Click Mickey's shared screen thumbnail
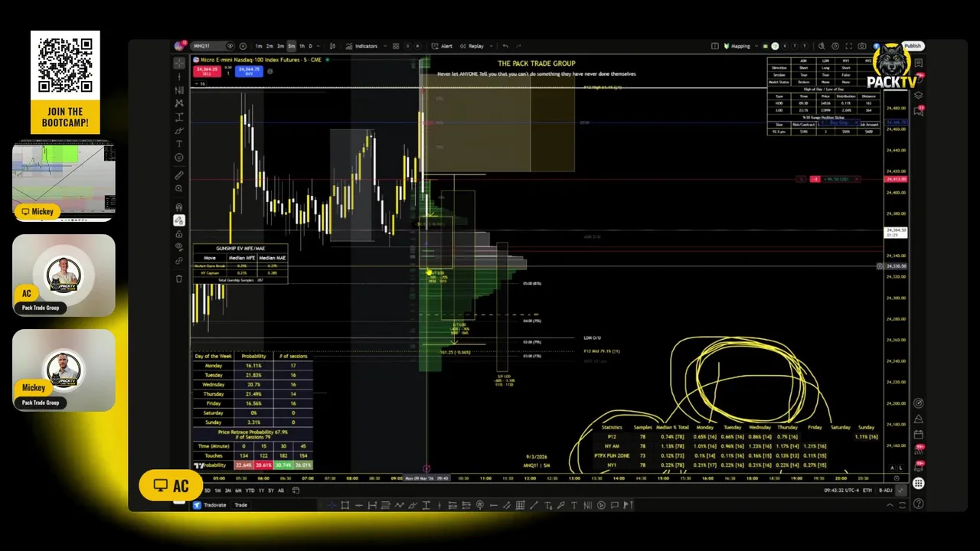The width and height of the screenshot is (980, 551). [x=64, y=181]
